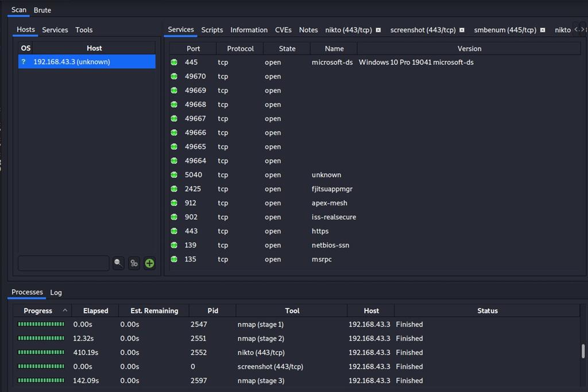Click the green status dot for port 5040
The height and width of the screenshot is (392, 588).
(174, 174)
